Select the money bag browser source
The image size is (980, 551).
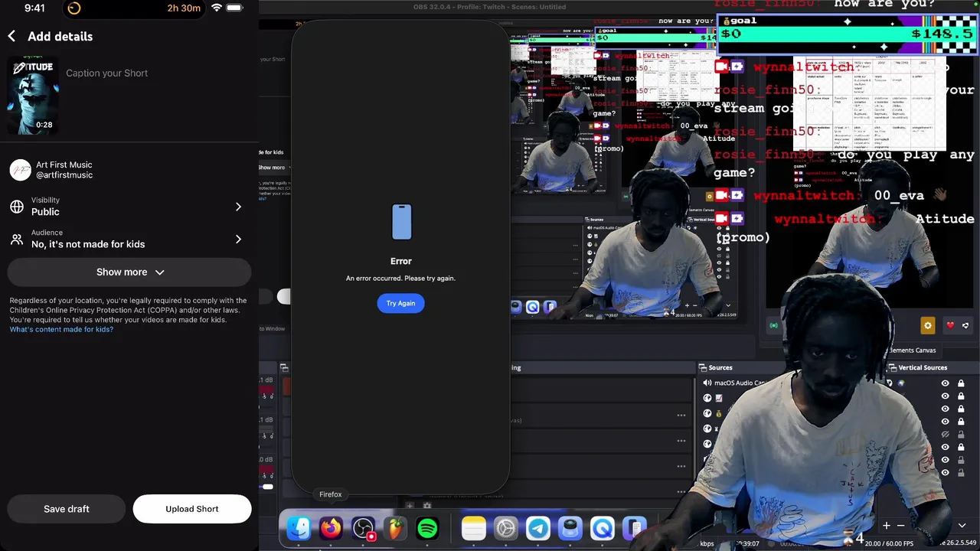click(x=719, y=413)
